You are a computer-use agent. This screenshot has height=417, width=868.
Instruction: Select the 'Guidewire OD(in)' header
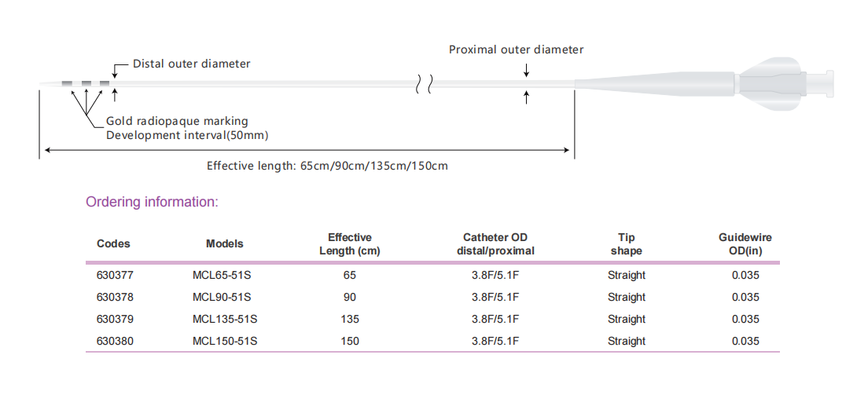pyautogui.click(x=745, y=244)
